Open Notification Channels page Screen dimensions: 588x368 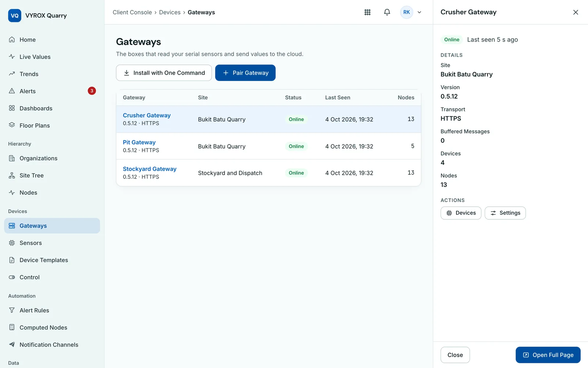(x=52, y=345)
